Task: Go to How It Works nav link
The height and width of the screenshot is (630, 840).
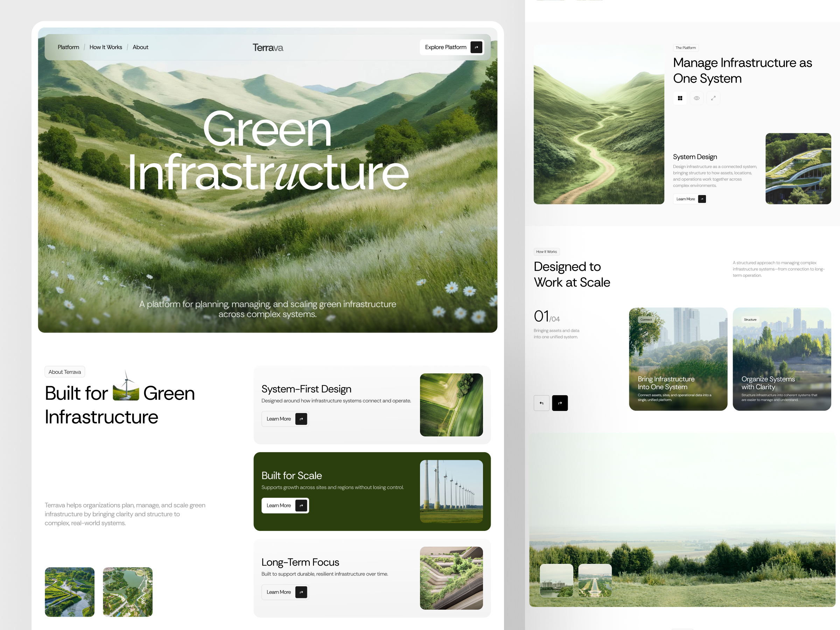Action: [x=106, y=47]
